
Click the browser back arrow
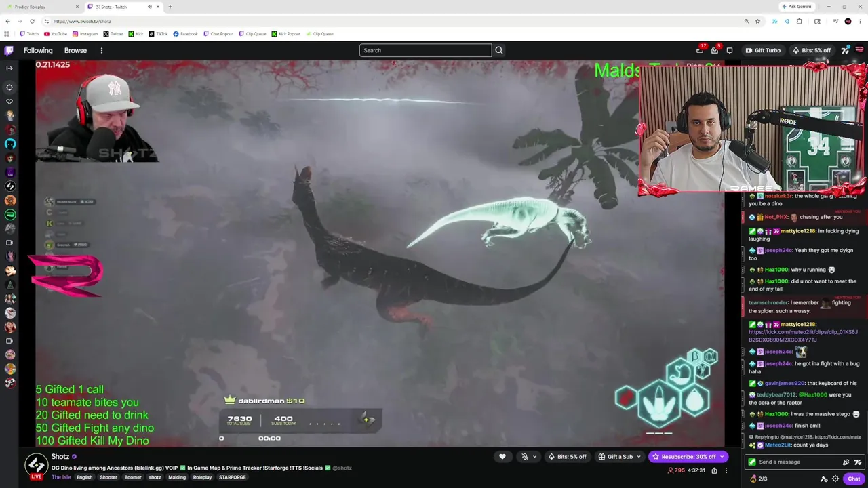(7, 21)
